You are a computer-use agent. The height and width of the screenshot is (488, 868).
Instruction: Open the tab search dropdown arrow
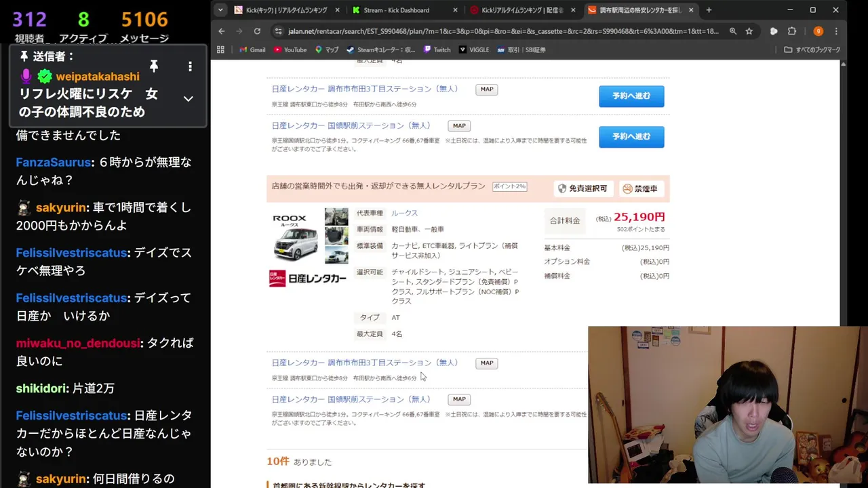[220, 10]
